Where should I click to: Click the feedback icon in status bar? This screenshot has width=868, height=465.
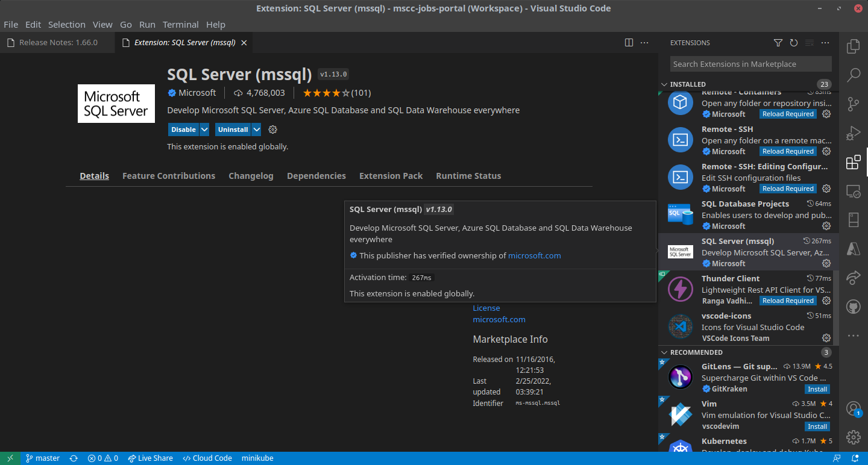[x=836, y=458]
